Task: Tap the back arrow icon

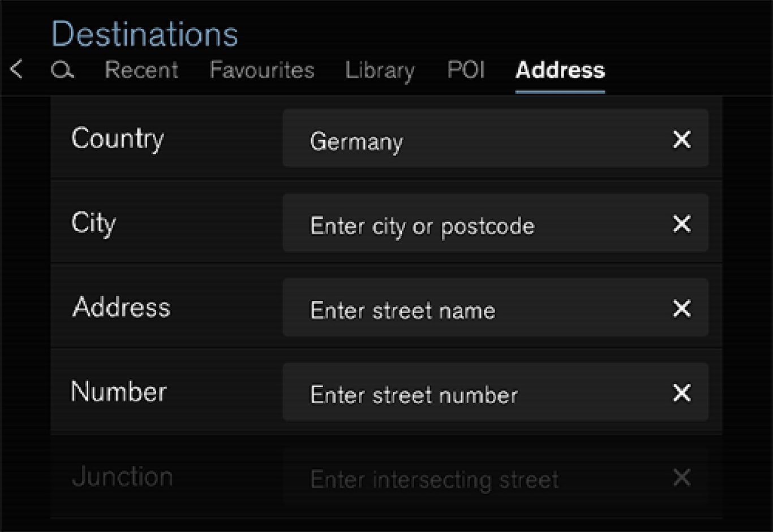Action: (17, 70)
